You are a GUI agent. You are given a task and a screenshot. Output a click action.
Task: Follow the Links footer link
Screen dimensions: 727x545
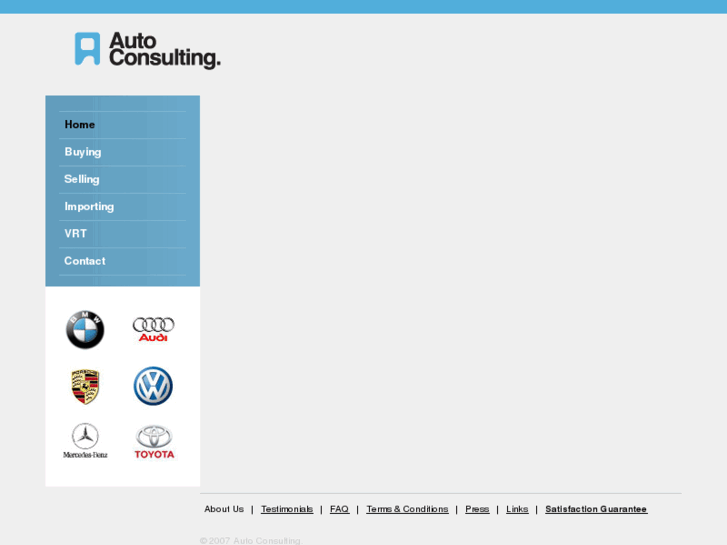click(517, 509)
